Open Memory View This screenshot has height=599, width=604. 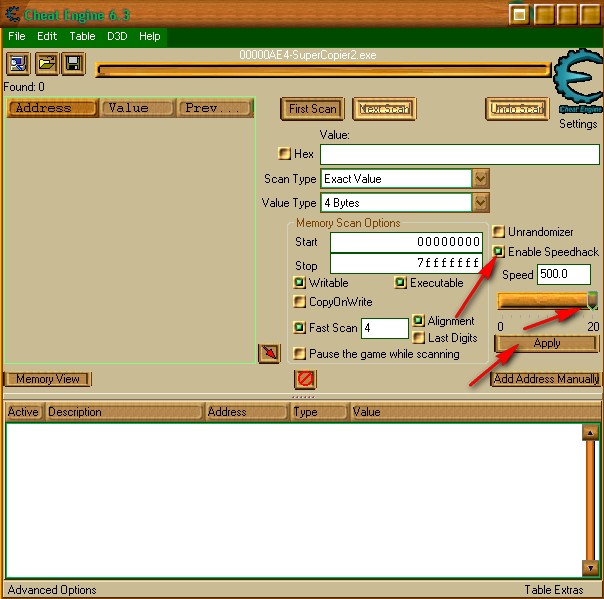[x=48, y=379]
